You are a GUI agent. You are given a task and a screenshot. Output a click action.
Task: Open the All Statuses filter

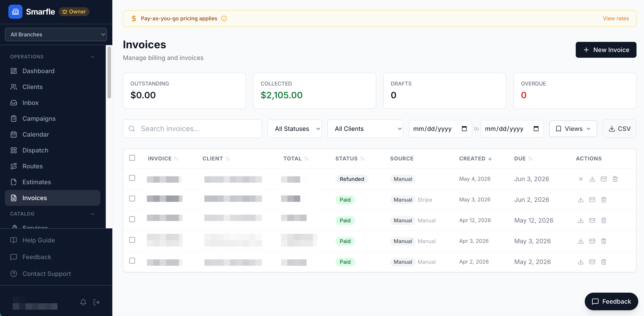294,129
